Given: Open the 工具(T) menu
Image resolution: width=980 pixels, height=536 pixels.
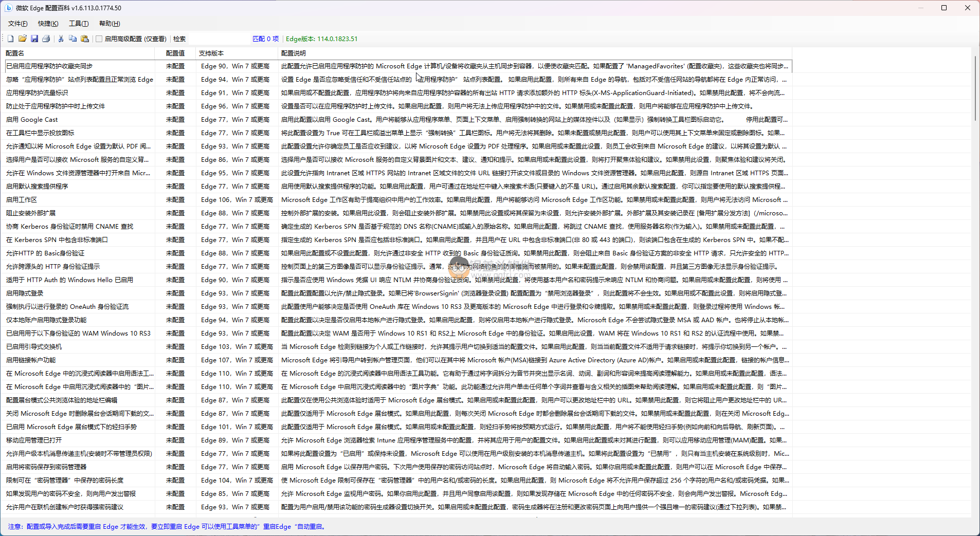Looking at the screenshot, I should tap(79, 24).
